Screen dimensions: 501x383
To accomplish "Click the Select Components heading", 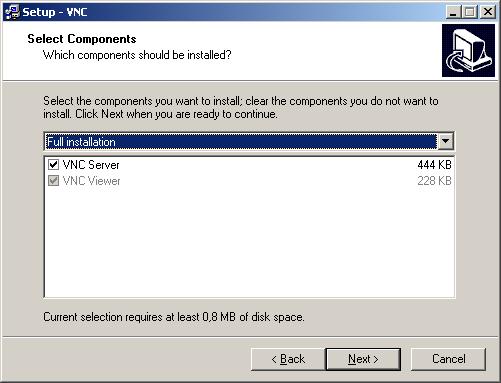I will coord(82,39).
